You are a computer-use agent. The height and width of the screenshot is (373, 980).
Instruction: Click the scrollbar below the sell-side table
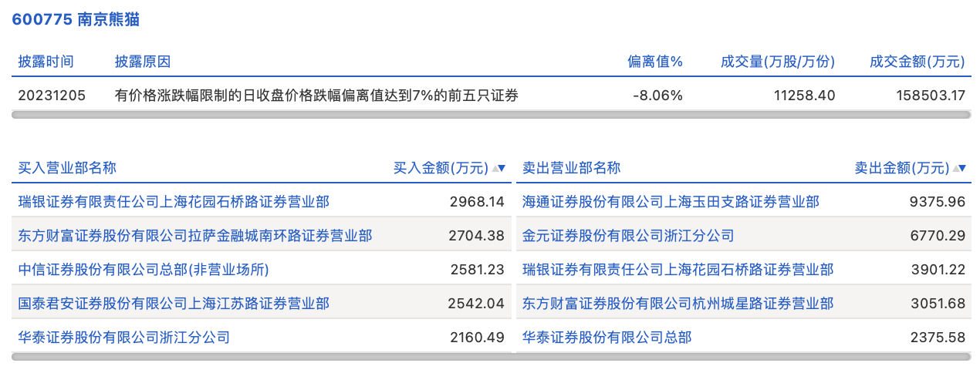click(742, 357)
